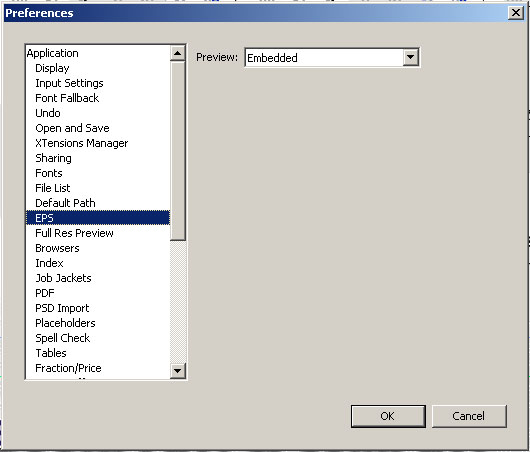This screenshot has width=530, height=452.
Task: Click the preferences list scrollbar thumb
Action: tap(178, 151)
